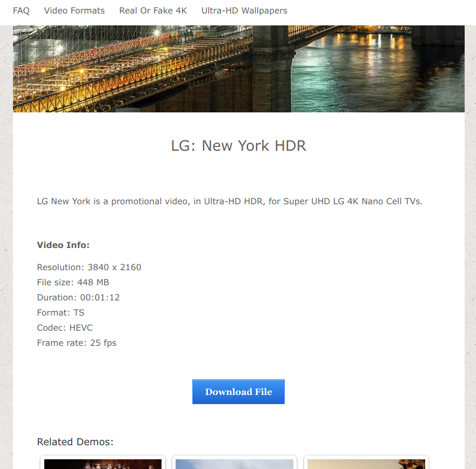Click the Frame rate 25 fps line

tap(77, 343)
